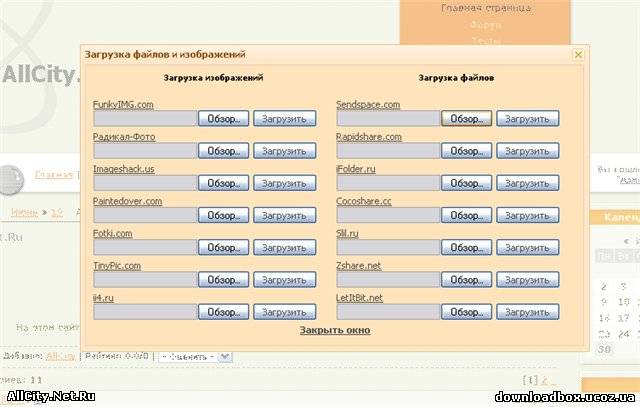Focus the iFolder.ru file field
Image resolution: width=640 pixels, height=407 pixels.
(x=388, y=183)
